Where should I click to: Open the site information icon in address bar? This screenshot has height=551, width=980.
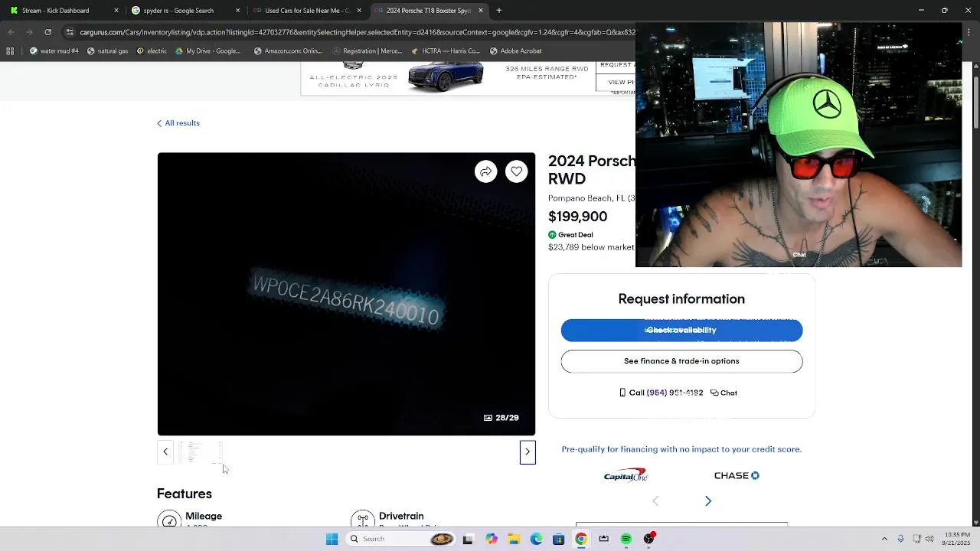(x=70, y=32)
